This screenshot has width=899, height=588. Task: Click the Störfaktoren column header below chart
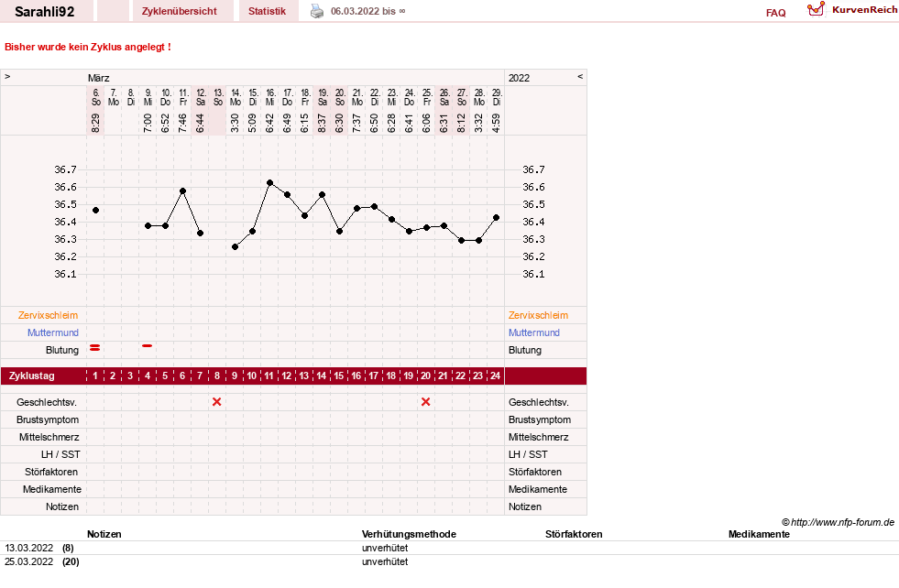click(x=574, y=534)
